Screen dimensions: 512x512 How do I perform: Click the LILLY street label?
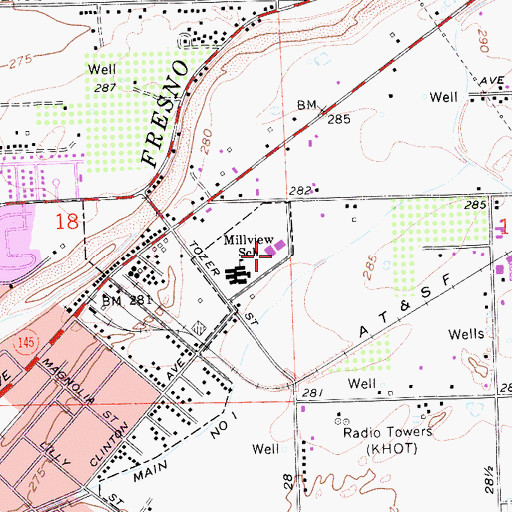[x=55, y=453]
